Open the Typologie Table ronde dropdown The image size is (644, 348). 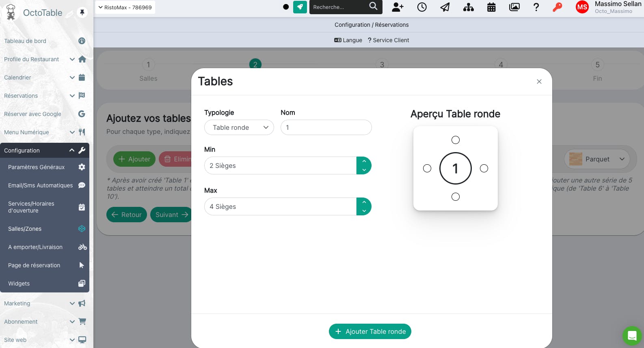[x=239, y=127]
